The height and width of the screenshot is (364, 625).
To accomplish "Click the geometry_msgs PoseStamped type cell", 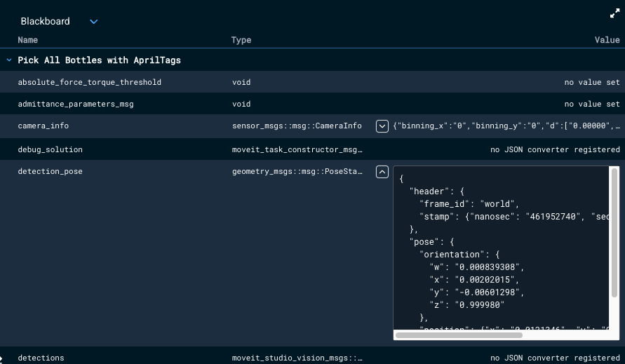I will pyautogui.click(x=297, y=171).
